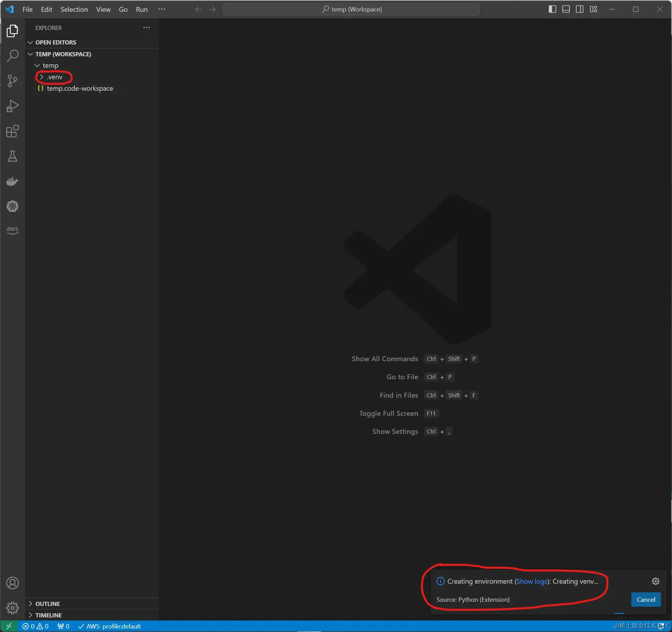This screenshot has height=632, width=672.
Task: Click the temp (Workspace) command center search
Action: (351, 9)
